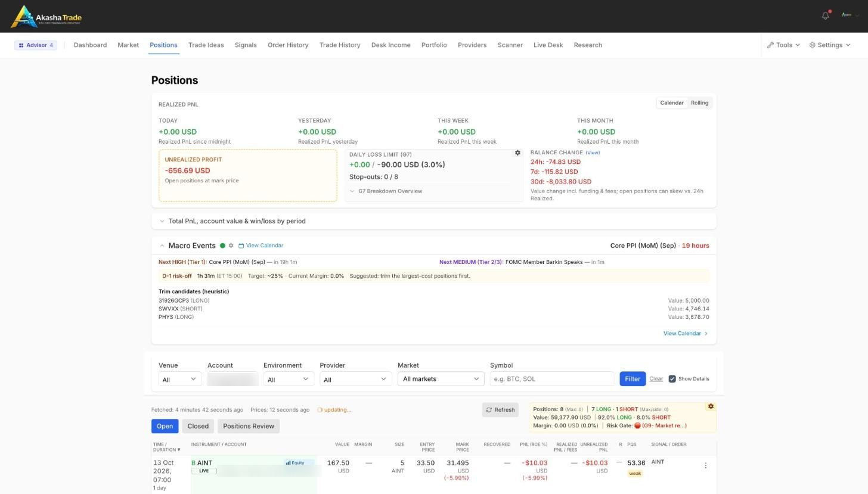This screenshot has height=494, width=868.
Task: Click the weak PQS badge
Action: (x=635, y=474)
